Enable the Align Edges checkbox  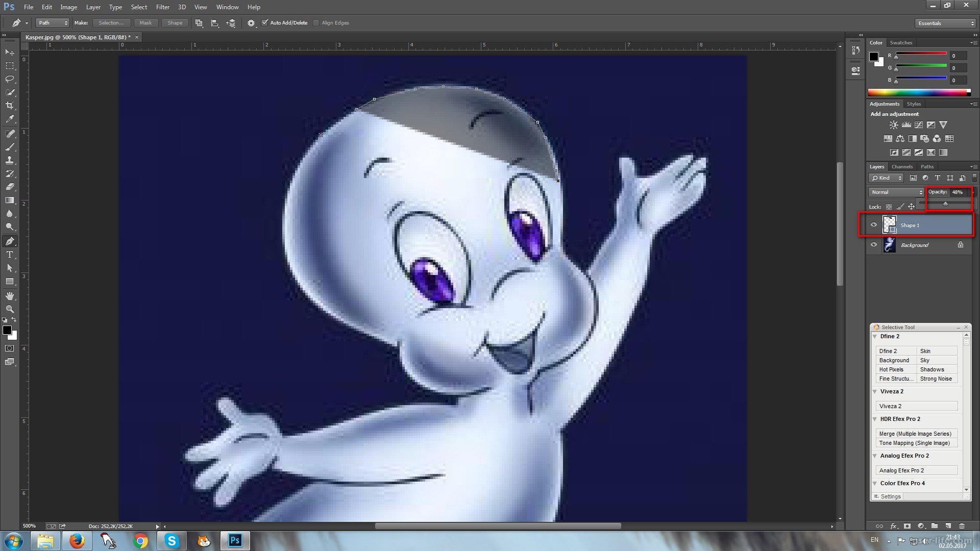click(x=316, y=23)
